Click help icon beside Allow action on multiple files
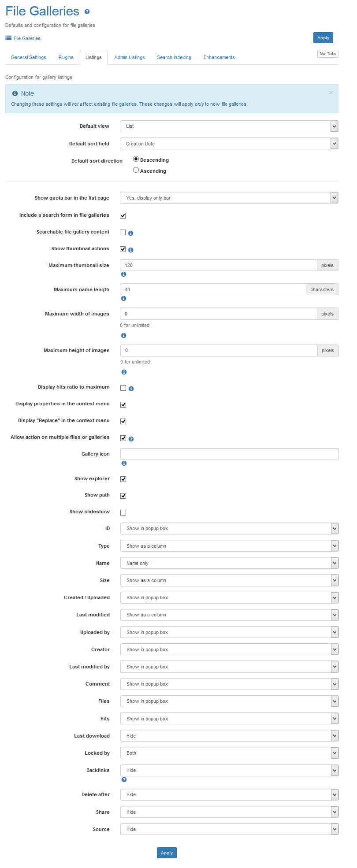Viewport: 357px width, 868px height. (x=131, y=439)
